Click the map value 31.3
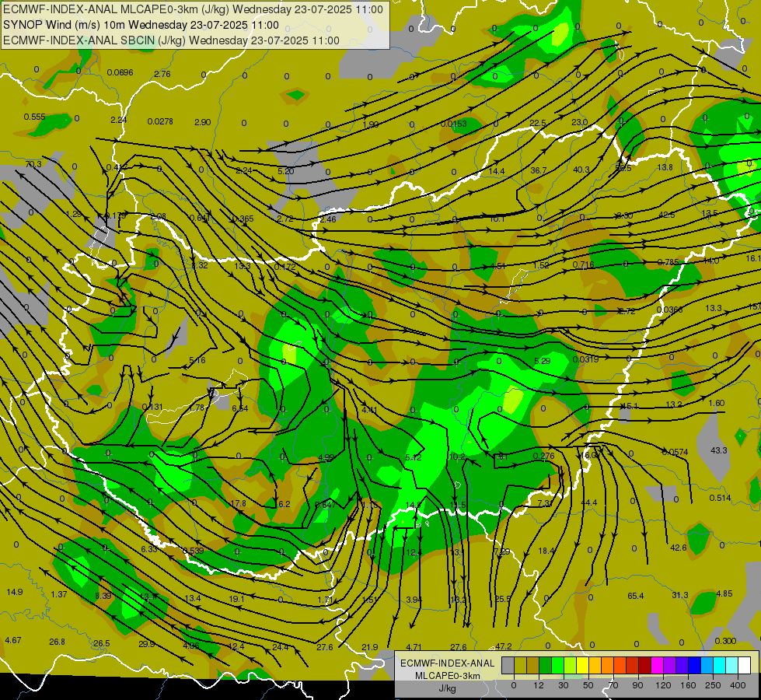The width and height of the screenshot is (761, 700). point(679,595)
